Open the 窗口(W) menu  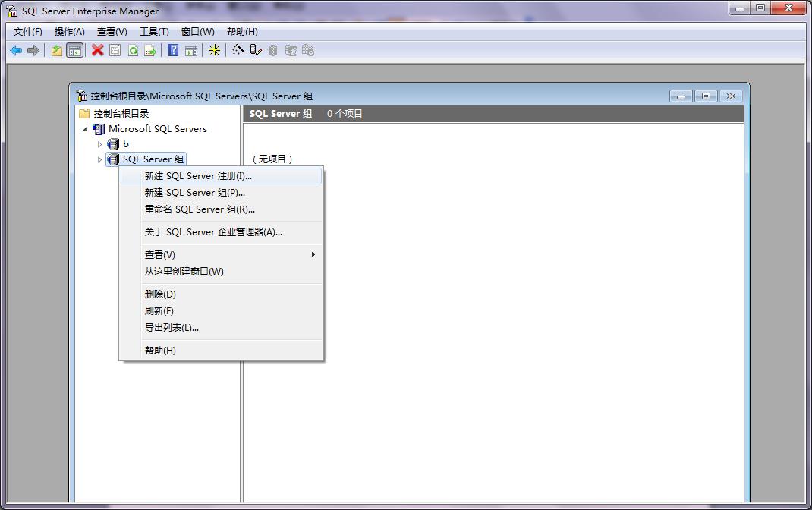click(198, 32)
